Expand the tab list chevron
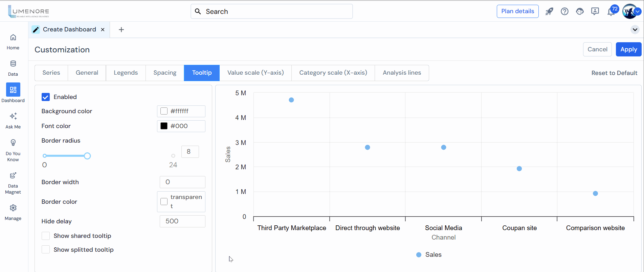 [x=635, y=30]
